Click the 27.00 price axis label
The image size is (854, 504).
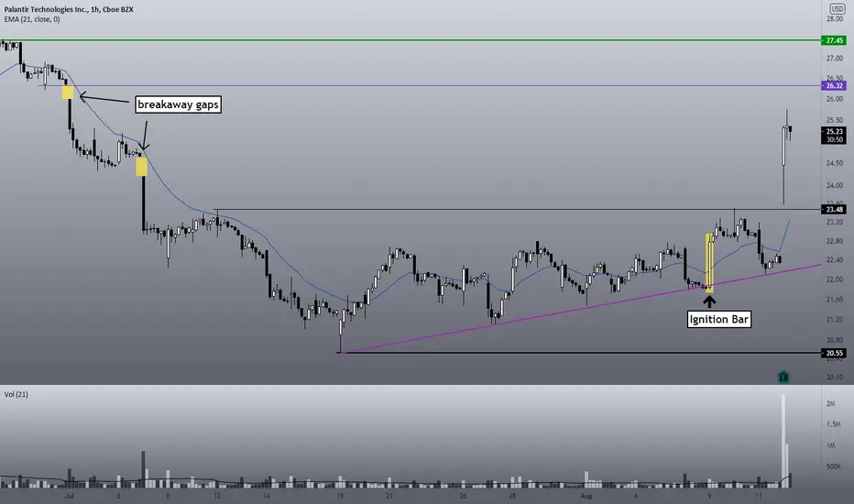pos(835,59)
